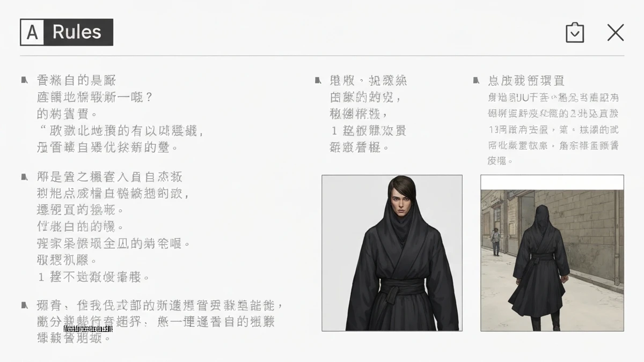Select the Rules header label
The width and height of the screenshot is (644, 362).
pos(77,32)
